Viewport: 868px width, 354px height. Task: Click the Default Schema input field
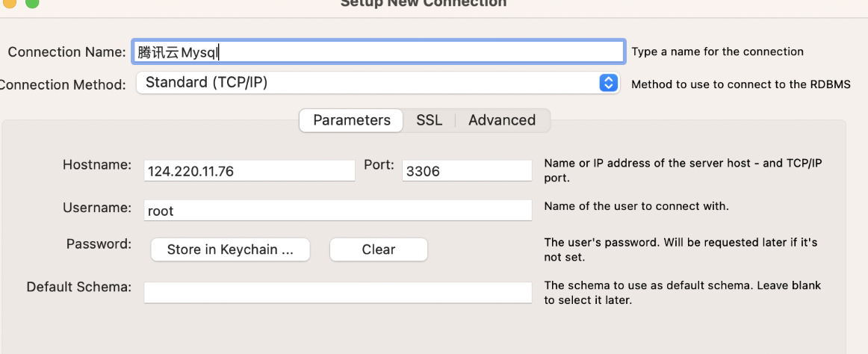coord(338,293)
